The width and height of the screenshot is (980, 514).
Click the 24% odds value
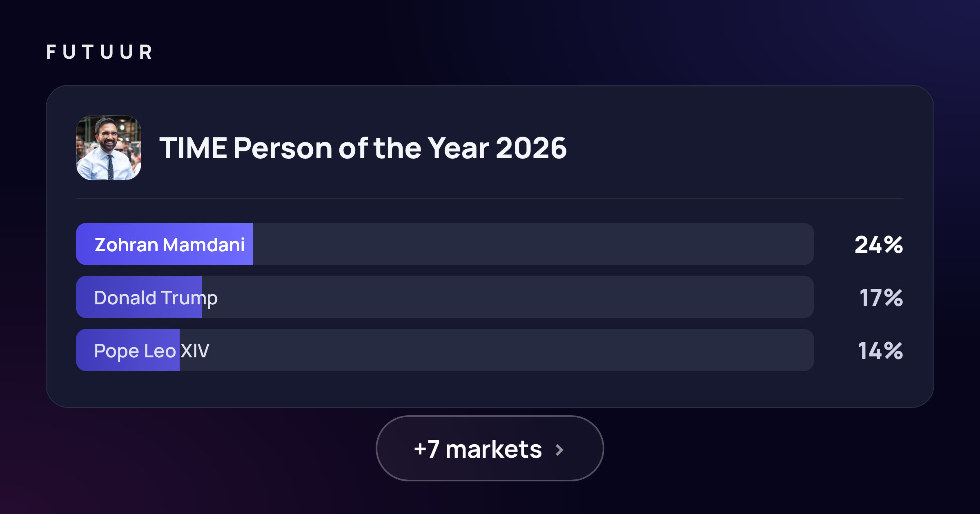click(x=879, y=245)
